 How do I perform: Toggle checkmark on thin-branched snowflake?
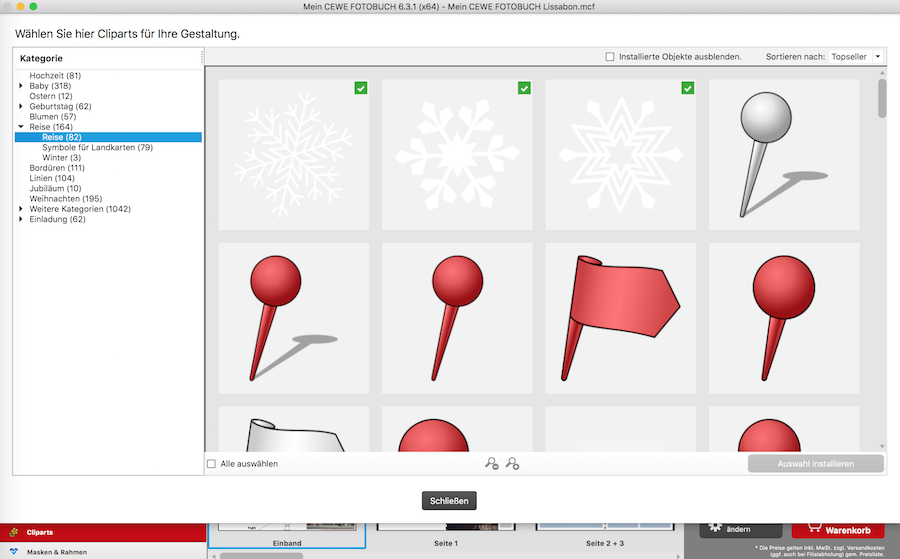click(x=360, y=88)
